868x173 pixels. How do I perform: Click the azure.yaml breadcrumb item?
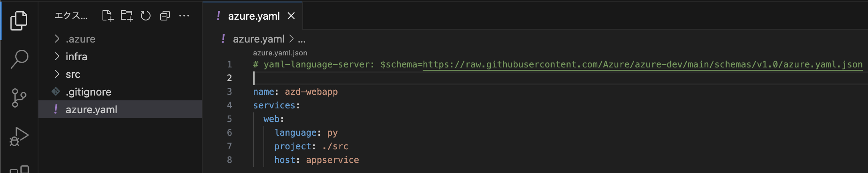pos(258,39)
